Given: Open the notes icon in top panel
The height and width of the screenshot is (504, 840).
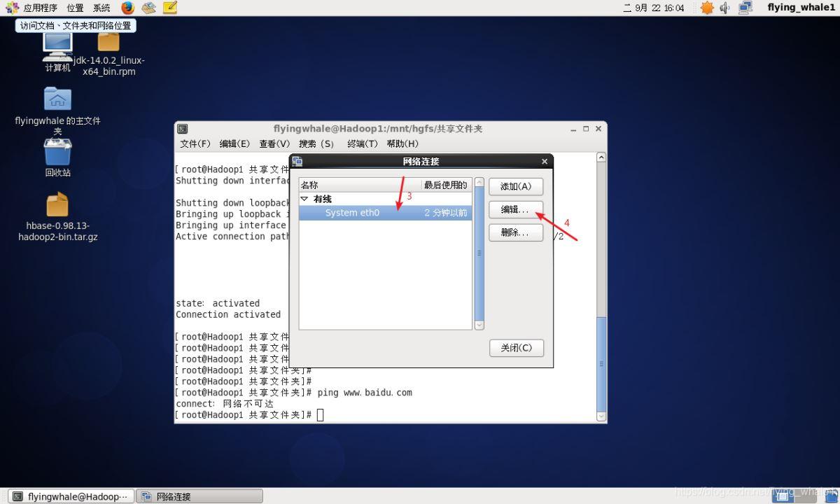Looking at the screenshot, I should pos(169,8).
